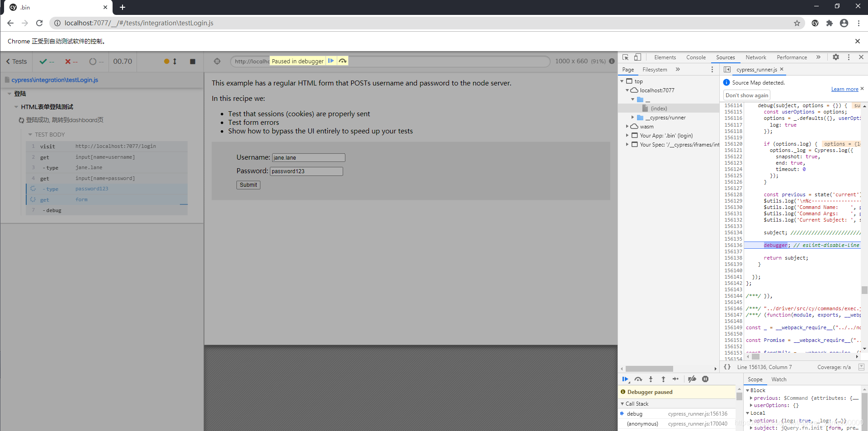
Task: Bookmark this page with star icon
Action: tap(797, 23)
